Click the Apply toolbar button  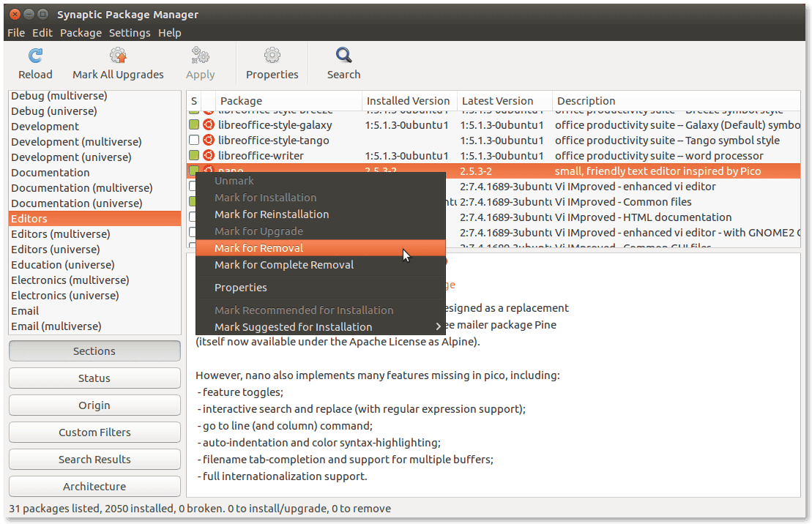pyautogui.click(x=201, y=64)
